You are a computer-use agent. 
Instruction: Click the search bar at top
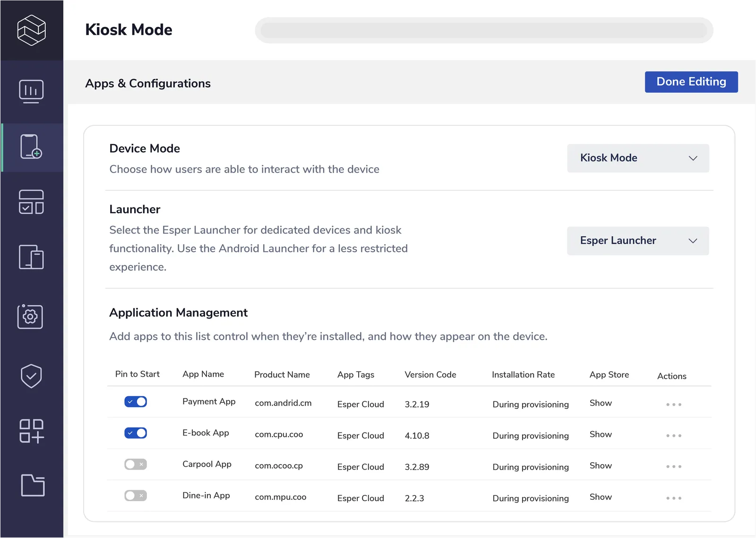(x=484, y=30)
